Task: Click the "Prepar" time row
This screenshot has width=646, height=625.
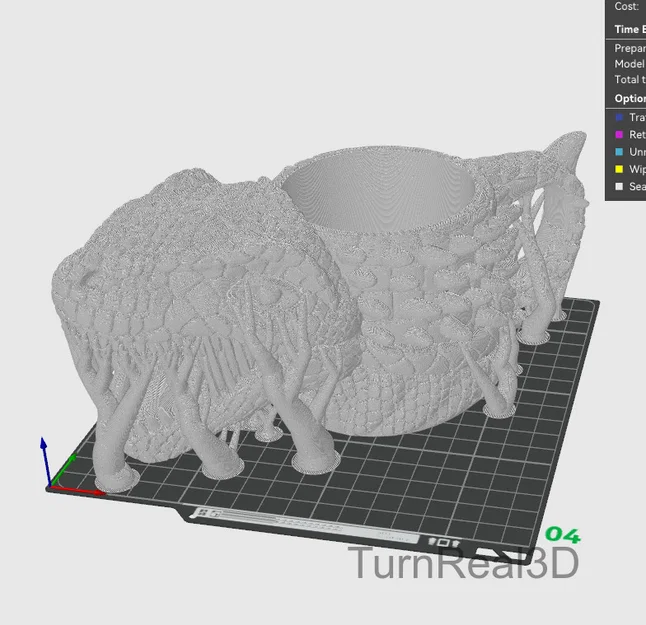Action: 630,48
